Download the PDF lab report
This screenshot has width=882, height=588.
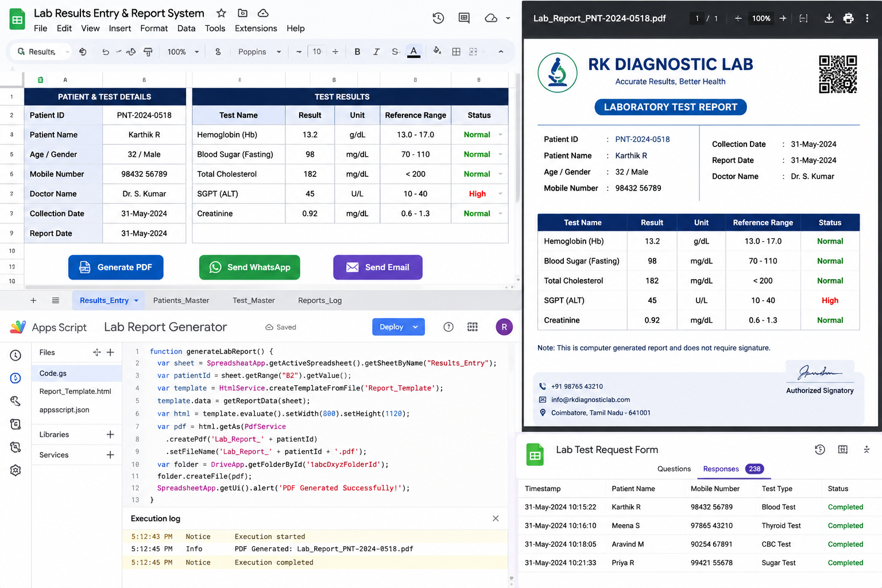pos(829,18)
